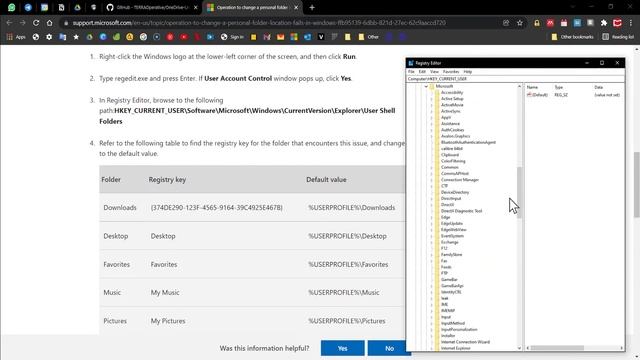Open the Other bookmark folder
This screenshot has height=360, width=640.
click(x=369, y=37)
